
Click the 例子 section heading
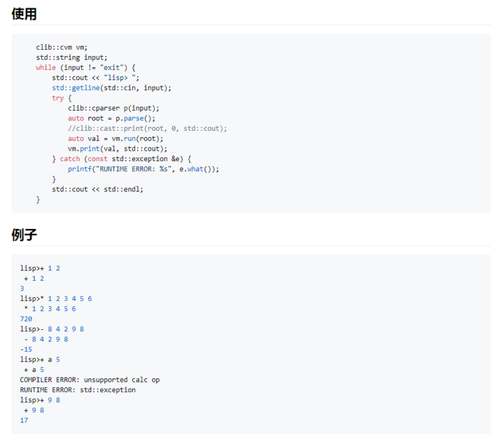pos(24,235)
